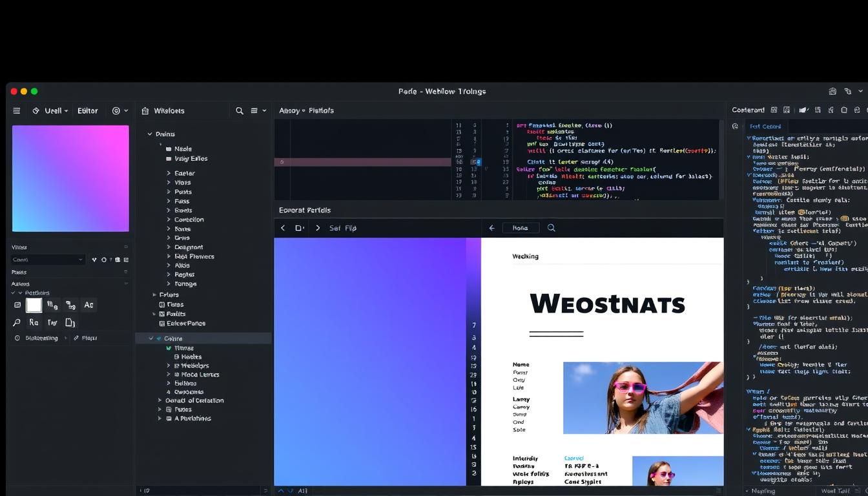Click the Sef Flip label
868x496 pixels.
[343, 228]
